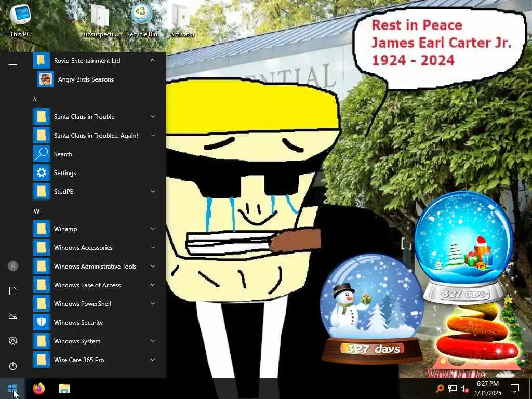Launch Firefox from the taskbar
532x399 pixels.
point(39,389)
